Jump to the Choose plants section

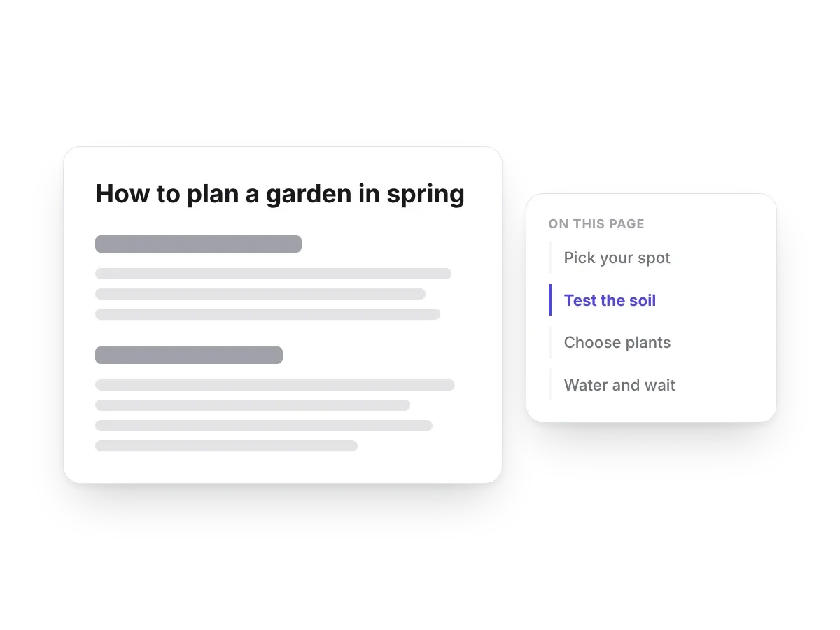coord(617,342)
